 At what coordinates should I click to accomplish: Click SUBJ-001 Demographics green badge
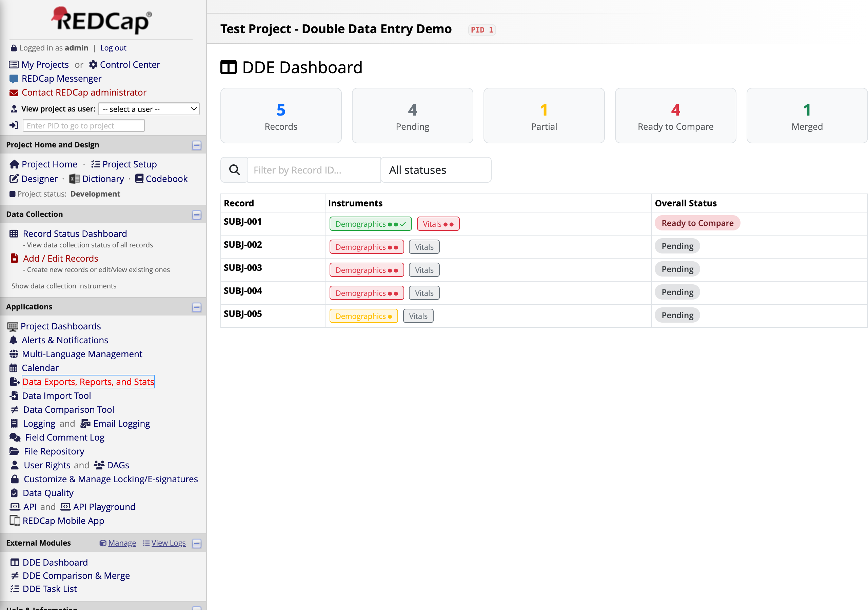click(x=371, y=224)
